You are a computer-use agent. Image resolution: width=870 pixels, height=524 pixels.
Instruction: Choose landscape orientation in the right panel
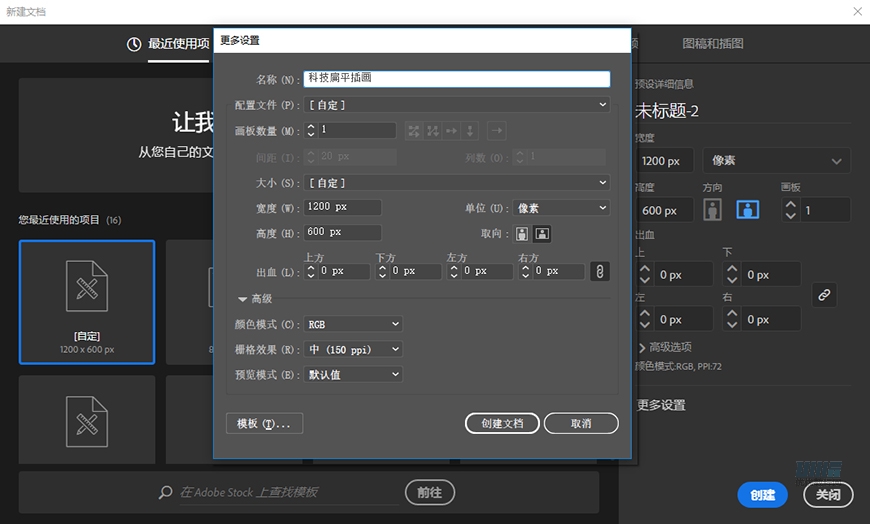click(748, 210)
